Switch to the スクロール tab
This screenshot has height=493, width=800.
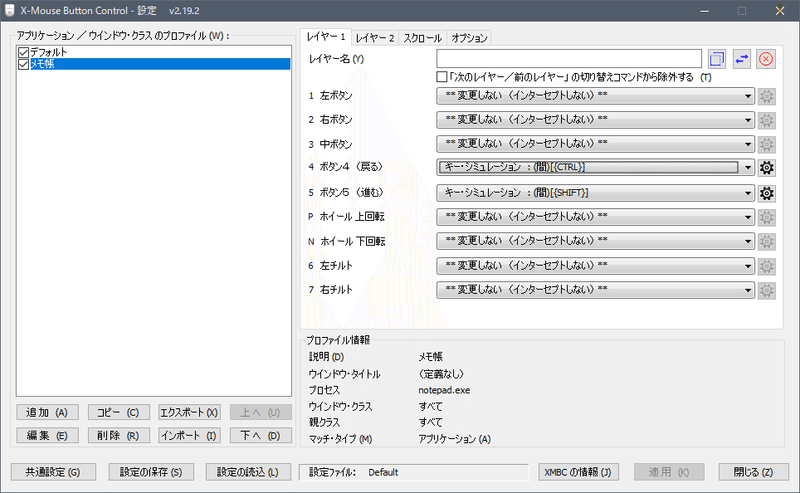(x=422, y=38)
